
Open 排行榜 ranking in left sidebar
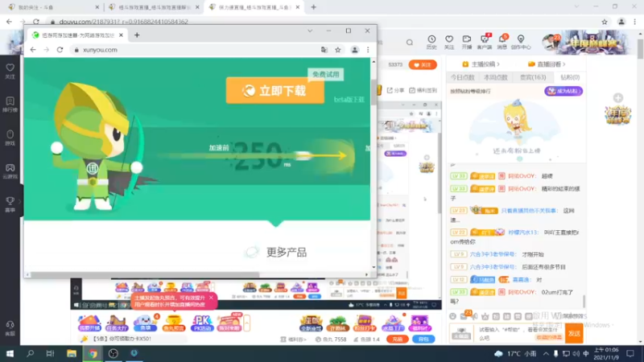click(x=10, y=105)
